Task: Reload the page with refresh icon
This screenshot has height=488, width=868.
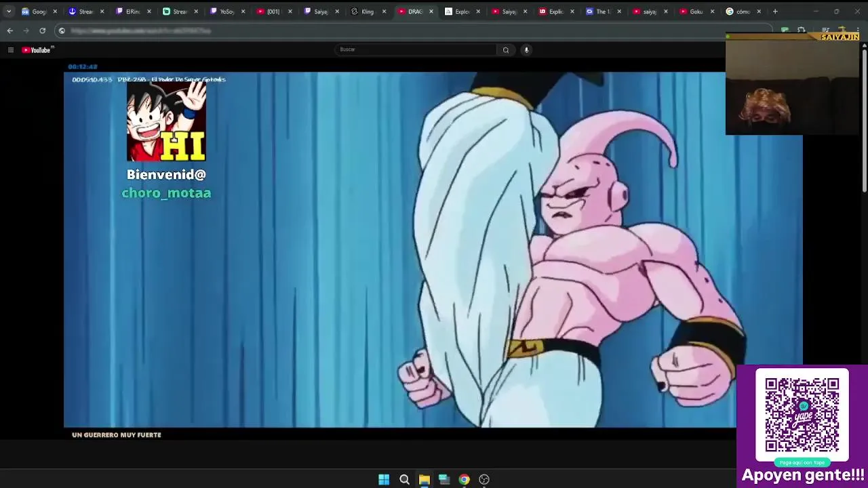Action: coord(42,30)
